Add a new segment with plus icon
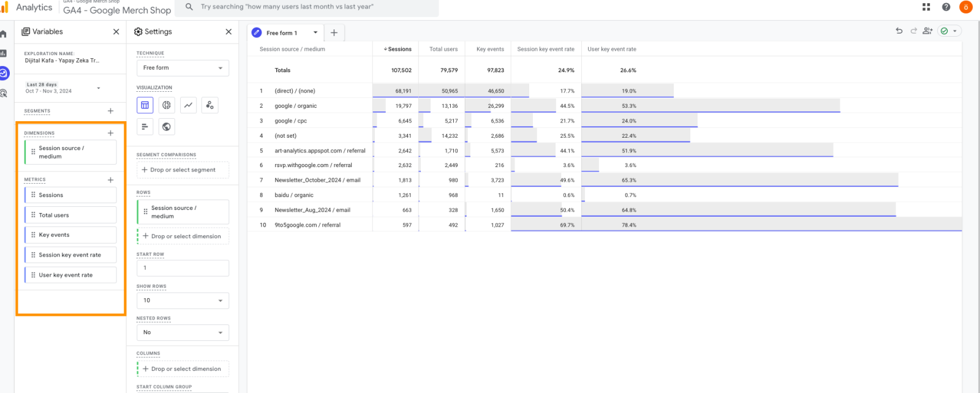980x393 pixels. tap(111, 111)
